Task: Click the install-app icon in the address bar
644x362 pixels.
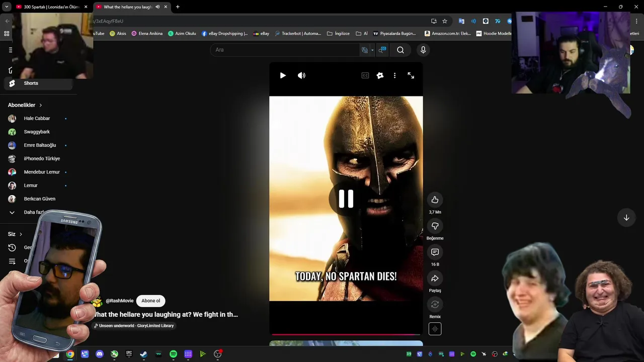Action: [434, 21]
